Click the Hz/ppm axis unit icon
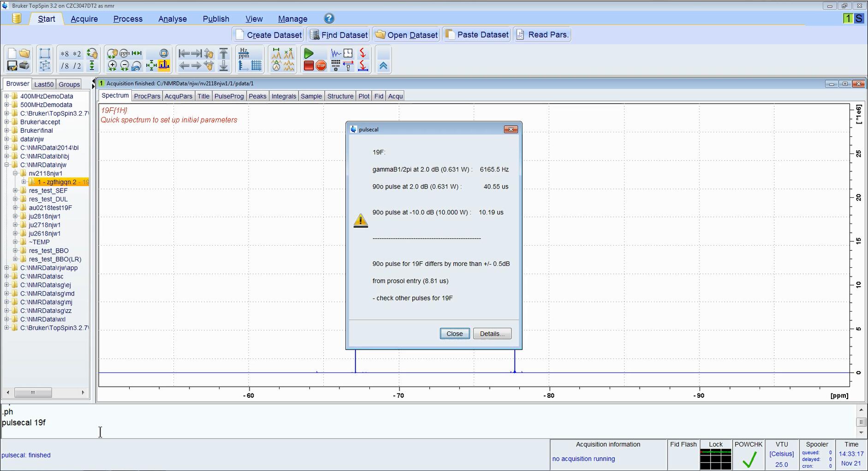868x471 pixels. 244,53
